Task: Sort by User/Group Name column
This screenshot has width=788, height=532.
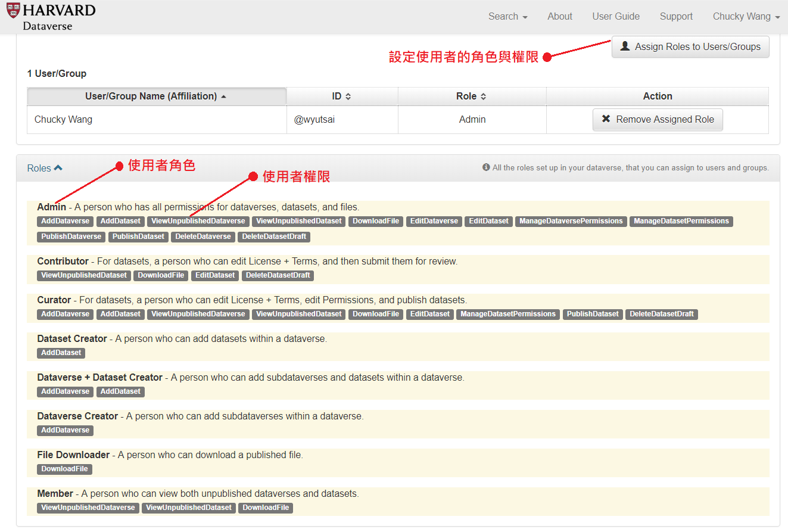Action: tap(157, 97)
